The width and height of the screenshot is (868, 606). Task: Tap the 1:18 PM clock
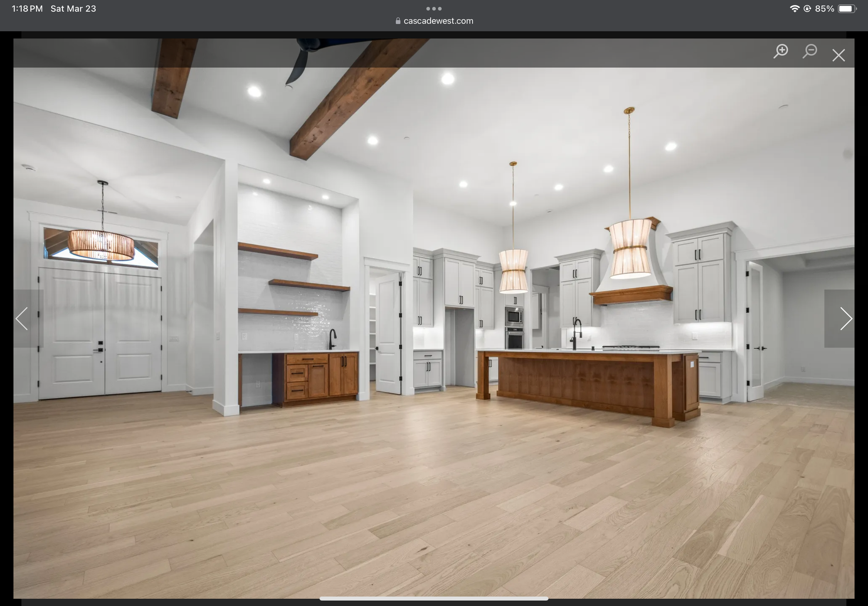click(x=27, y=9)
